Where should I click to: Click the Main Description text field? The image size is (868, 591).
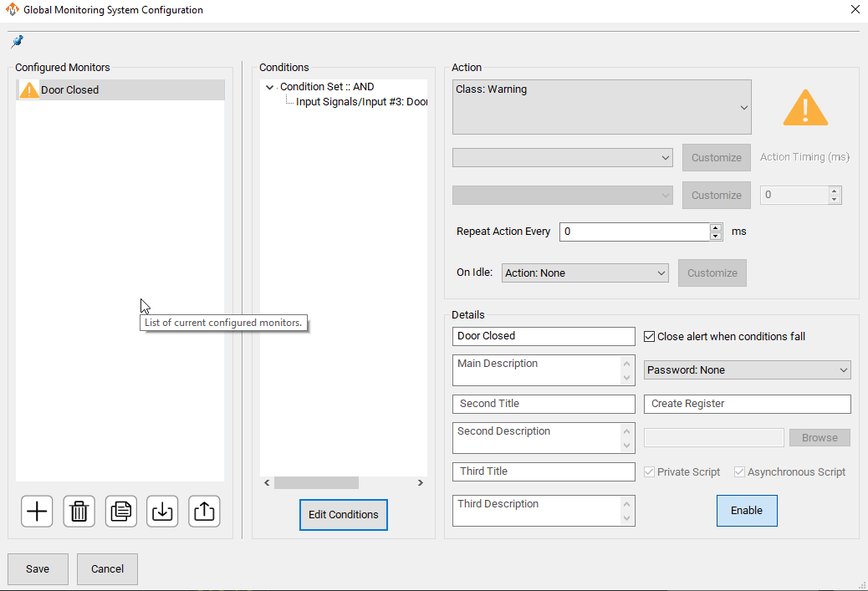(x=536, y=370)
